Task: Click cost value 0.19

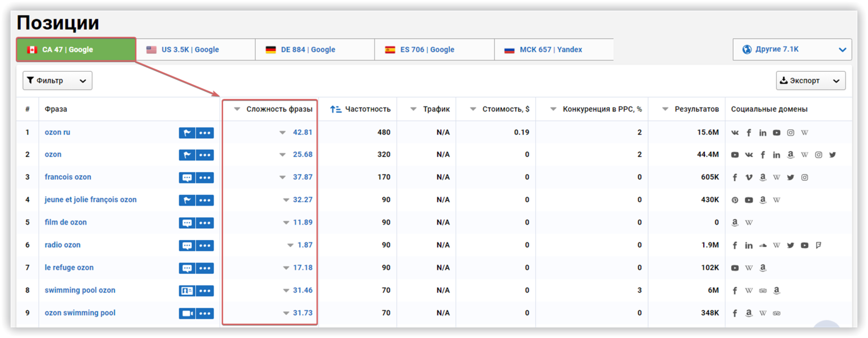Action: 522,132
